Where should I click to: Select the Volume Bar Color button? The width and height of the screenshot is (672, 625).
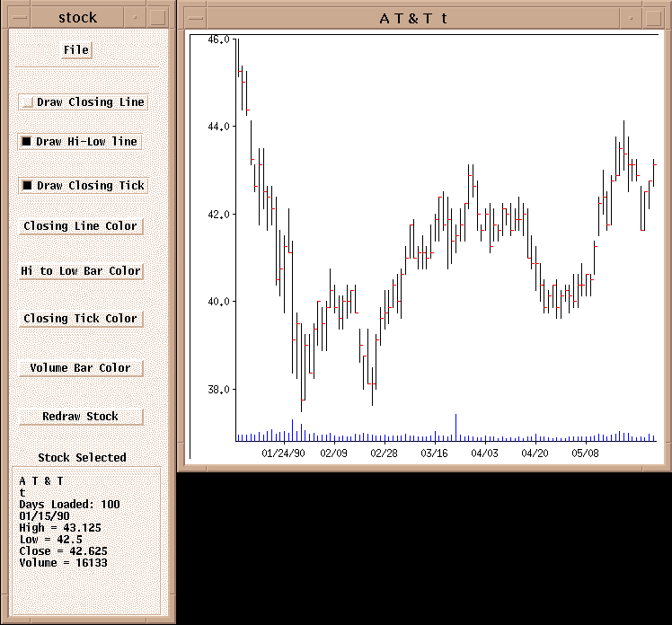81,368
